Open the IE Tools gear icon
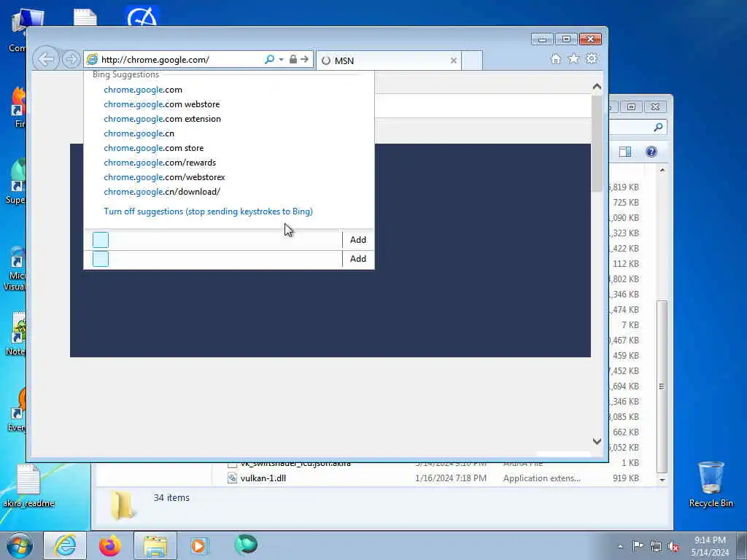The width and height of the screenshot is (747, 560). point(592,59)
